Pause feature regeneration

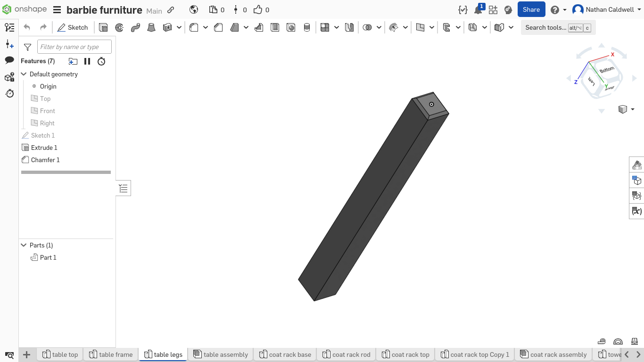pos(87,61)
